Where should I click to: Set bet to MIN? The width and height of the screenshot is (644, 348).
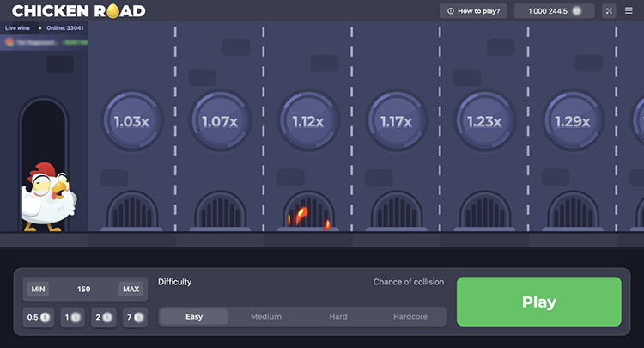[x=38, y=290]
